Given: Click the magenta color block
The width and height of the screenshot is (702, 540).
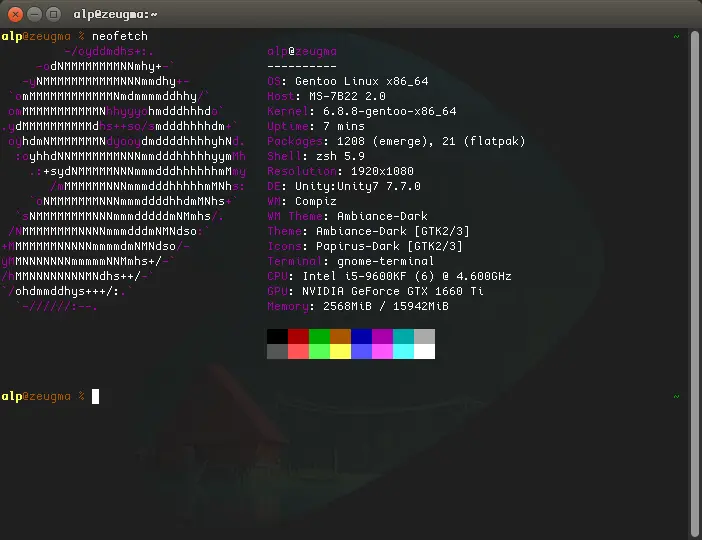Looking at the screenshot, I should (x=383, y=351).
